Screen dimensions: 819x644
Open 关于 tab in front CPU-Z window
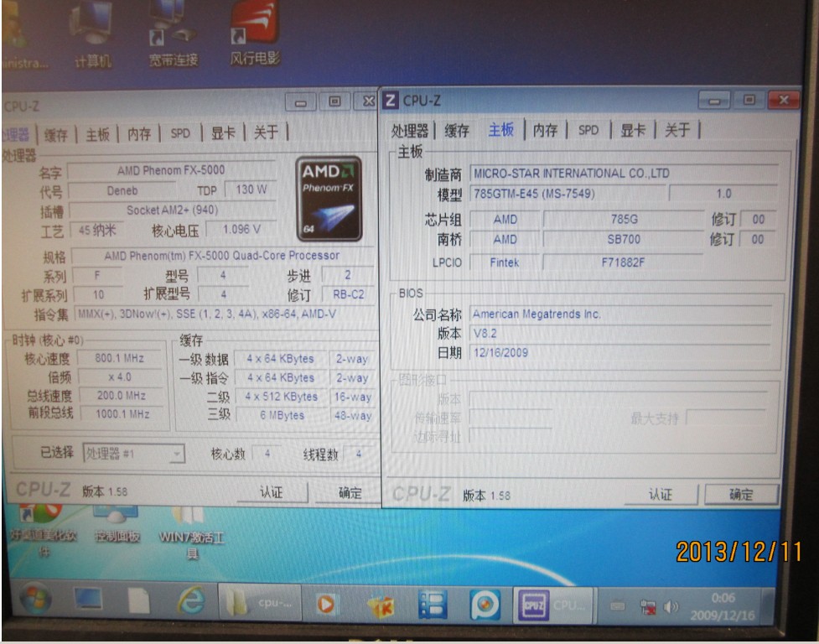point(677,129)
